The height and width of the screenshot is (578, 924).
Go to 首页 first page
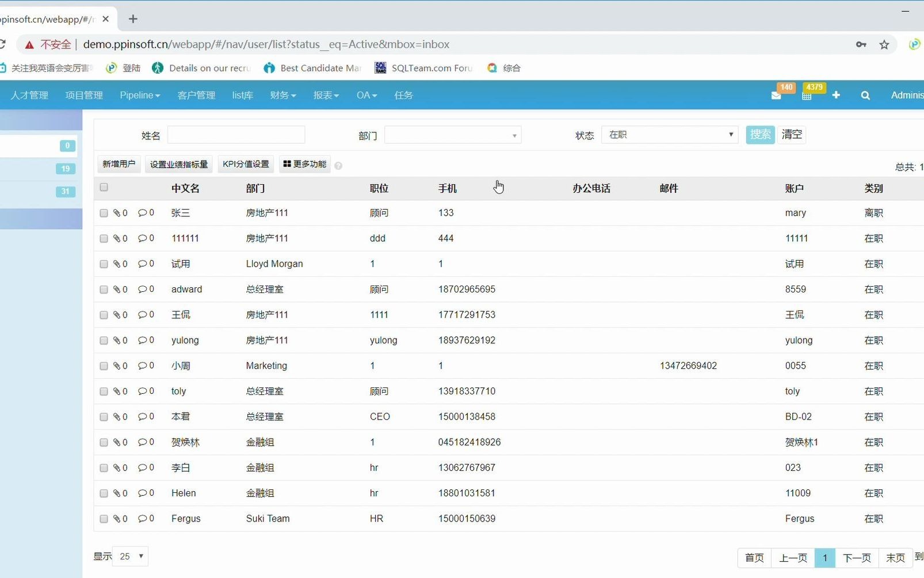(754, 558)
